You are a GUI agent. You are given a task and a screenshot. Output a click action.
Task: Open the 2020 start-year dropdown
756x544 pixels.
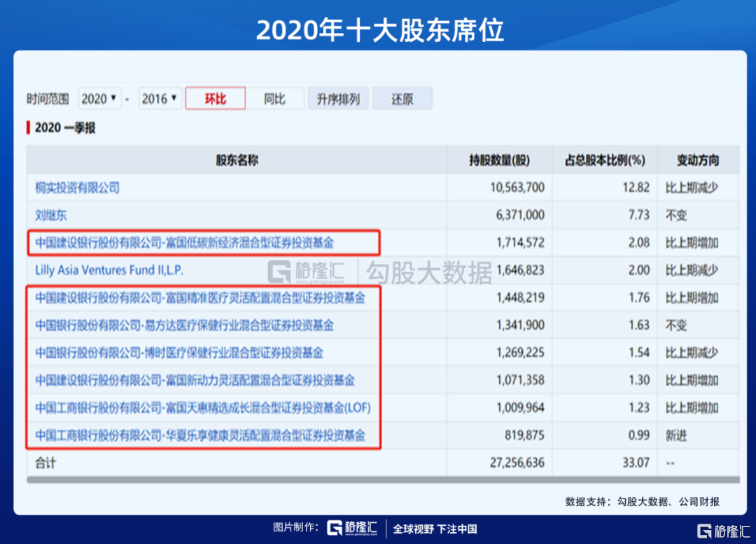99,99
